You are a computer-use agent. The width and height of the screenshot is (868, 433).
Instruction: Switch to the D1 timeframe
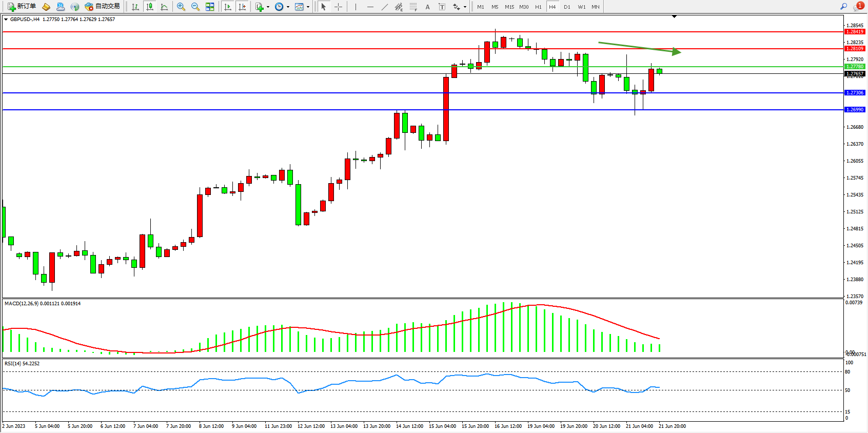pyautogui.click(x=567, y=7)
